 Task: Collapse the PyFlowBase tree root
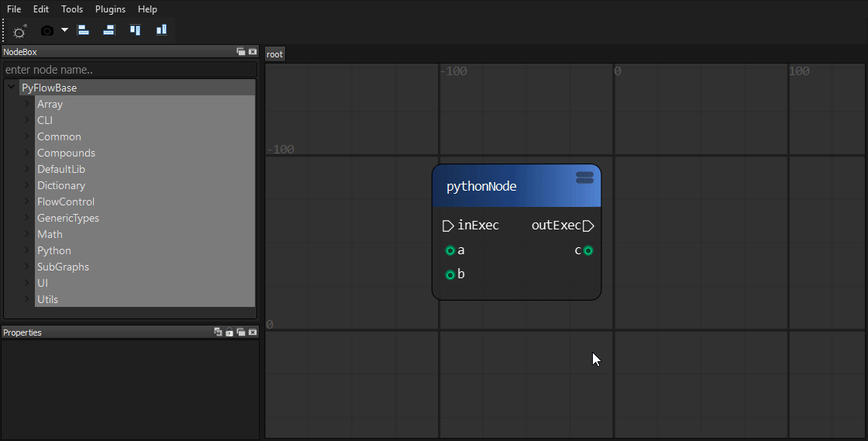[11, 87]
